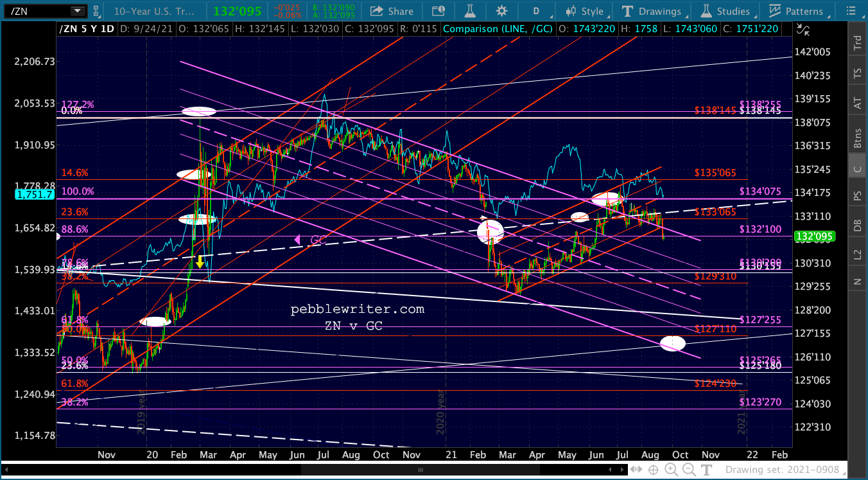This screenshot has height=480, width=868.
Task: Open the N sidebar tab
Action: [858, 281]
